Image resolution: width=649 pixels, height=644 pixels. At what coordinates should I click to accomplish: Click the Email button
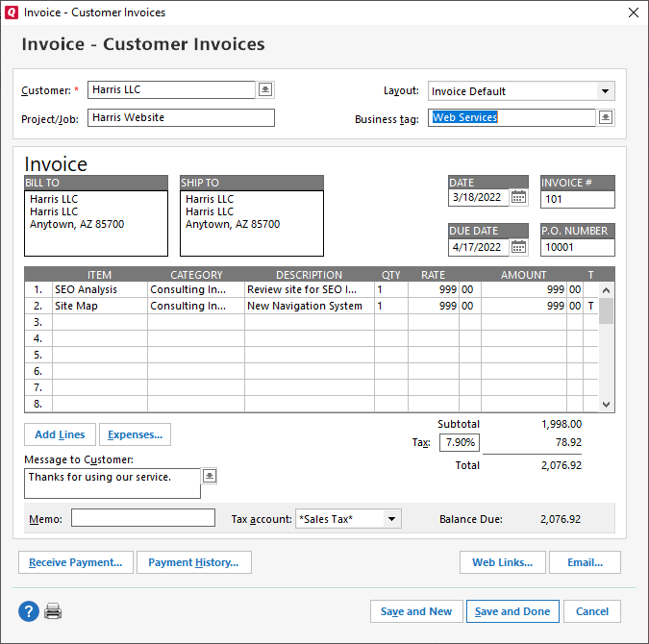pyautogui.click(x=585, y=562)
